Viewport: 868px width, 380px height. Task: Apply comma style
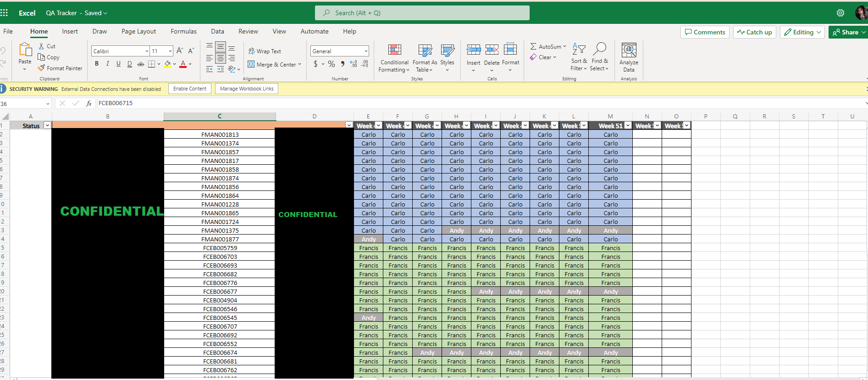[x=343, y=64]
